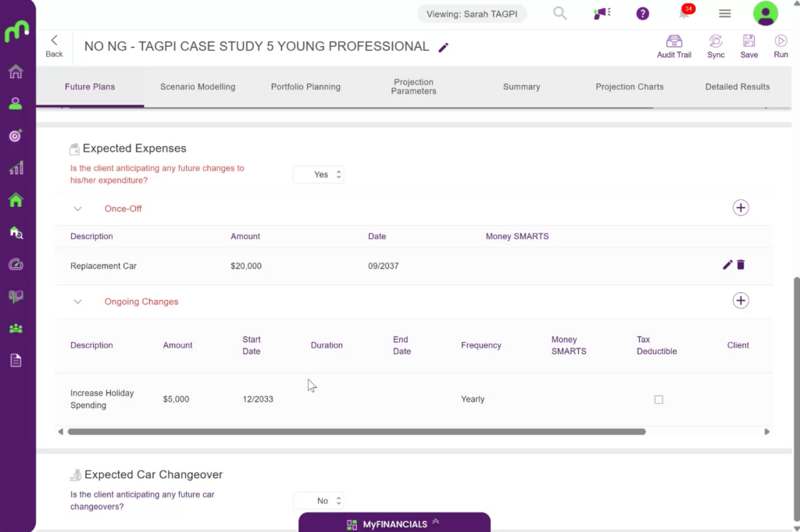Select the 12/2033 start date cell
Screen dimensions: 800x532
point(258,399)
